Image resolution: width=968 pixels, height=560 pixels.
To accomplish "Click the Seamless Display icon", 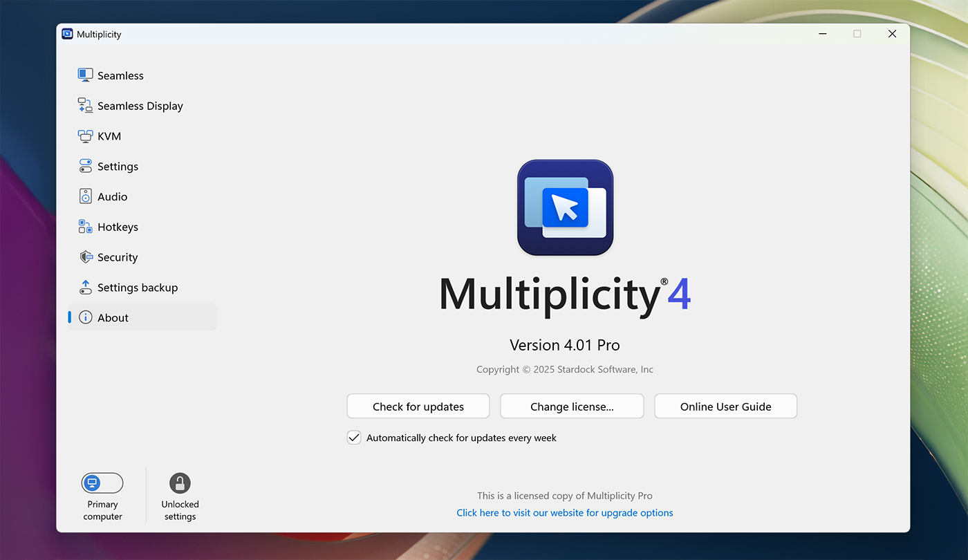I will (84, 105).
